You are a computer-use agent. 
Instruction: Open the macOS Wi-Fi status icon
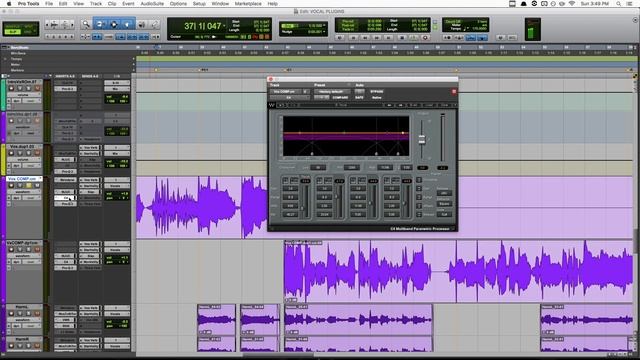pyautogui.click(x=572, y=4)
